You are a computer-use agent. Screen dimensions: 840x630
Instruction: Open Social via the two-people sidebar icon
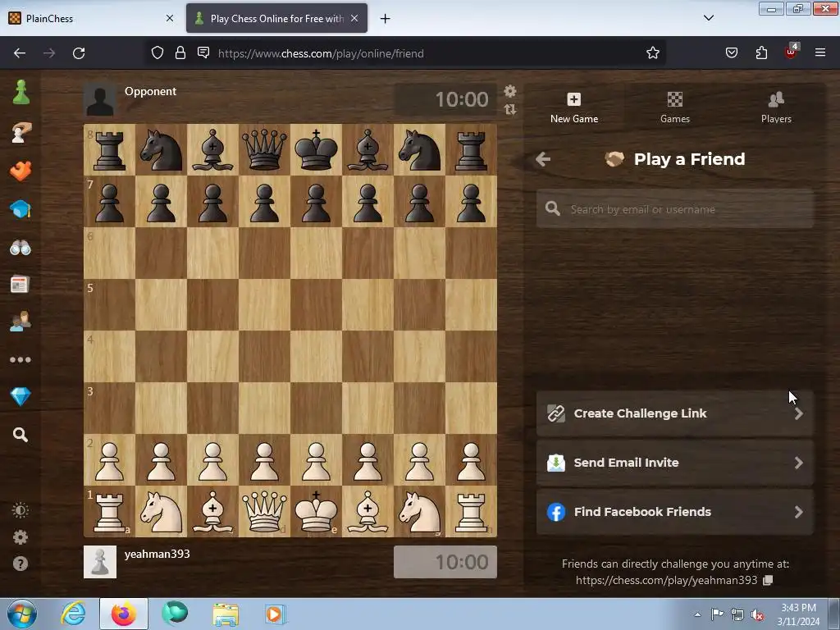(x=21, y=322)
